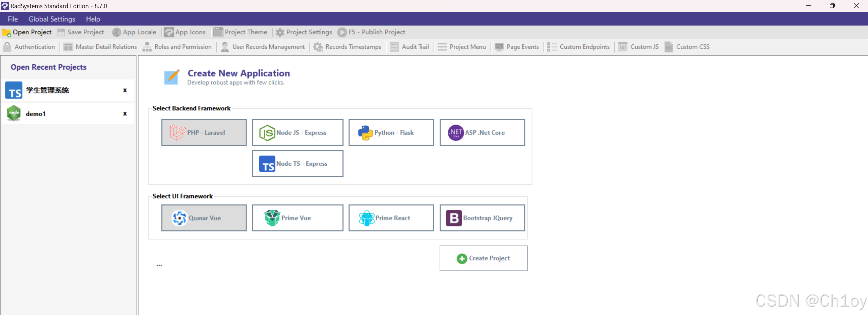The height and width of the screenshot is (315, 868).
Task: Open recent project demo1
Action: tap(68, 113)
